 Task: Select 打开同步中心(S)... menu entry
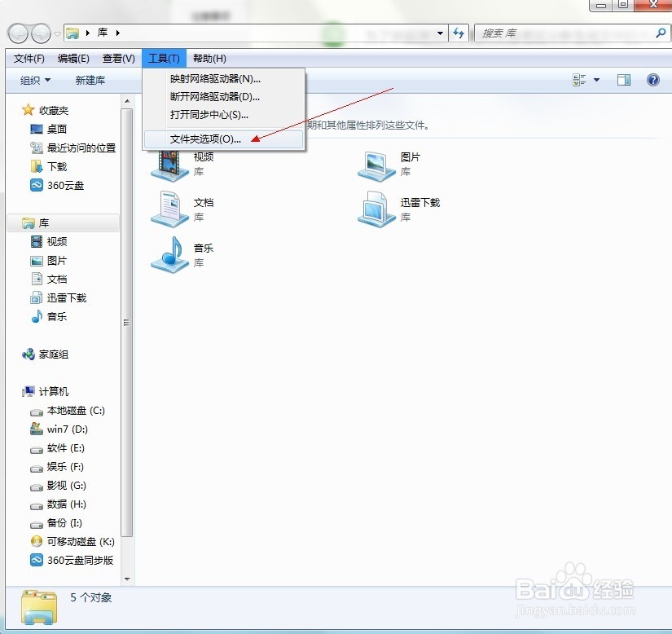[223, 114]
